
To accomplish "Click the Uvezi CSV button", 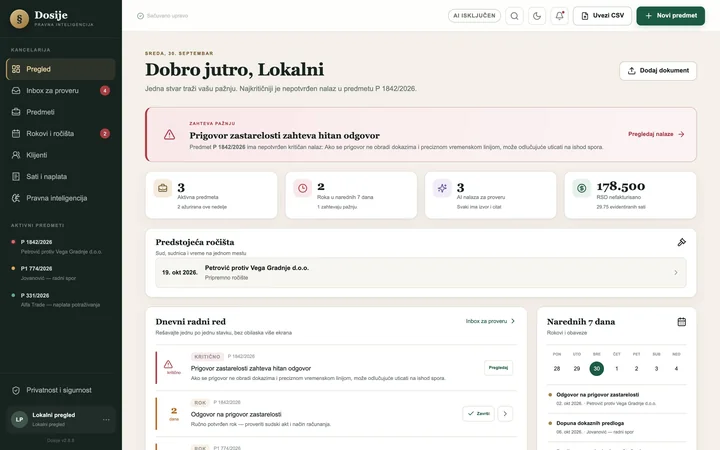I will tap(602, 16).
